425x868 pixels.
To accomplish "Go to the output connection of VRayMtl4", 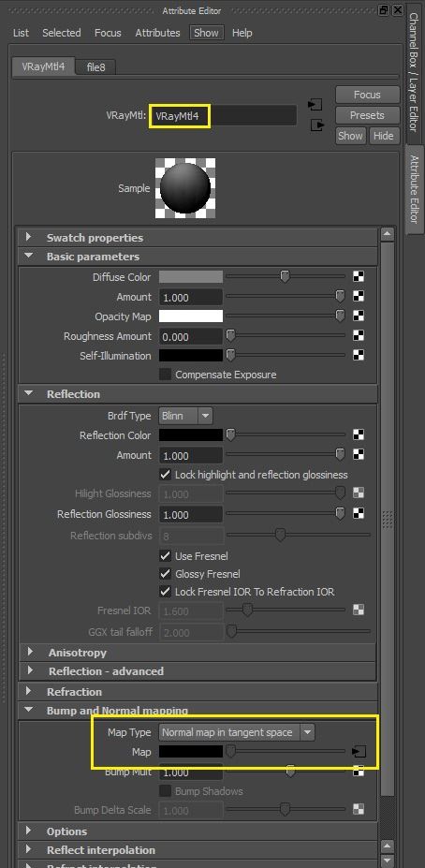I will [x=316, y=125].
